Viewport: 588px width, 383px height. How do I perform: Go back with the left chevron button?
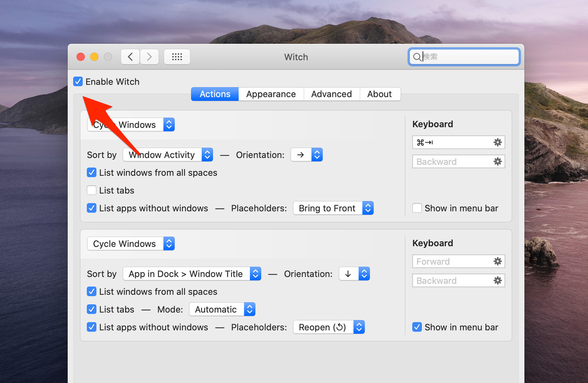pyautogui.click(x=130, y=57)
